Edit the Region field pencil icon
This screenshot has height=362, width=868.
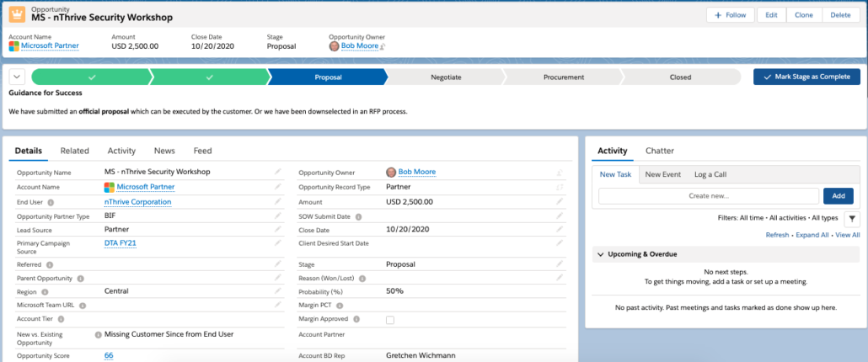pyautogui.click(x=278, y=290)
